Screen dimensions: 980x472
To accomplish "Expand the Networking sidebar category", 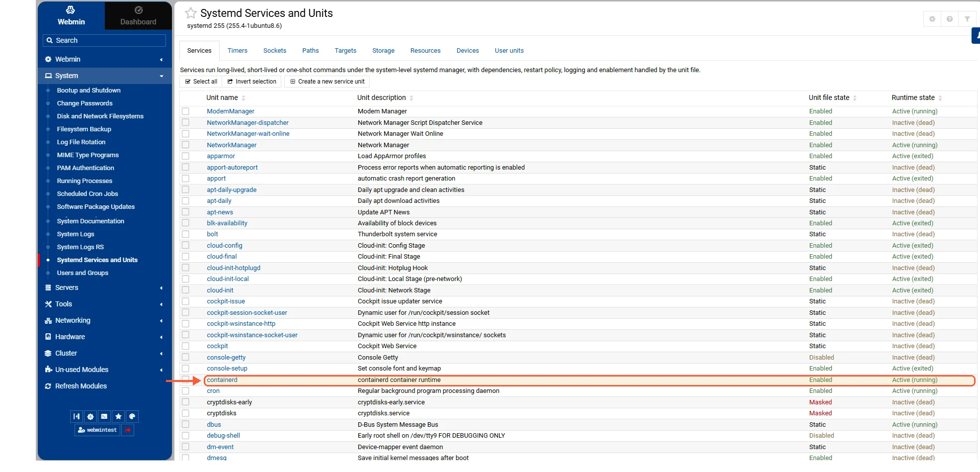I will [104, 320].
